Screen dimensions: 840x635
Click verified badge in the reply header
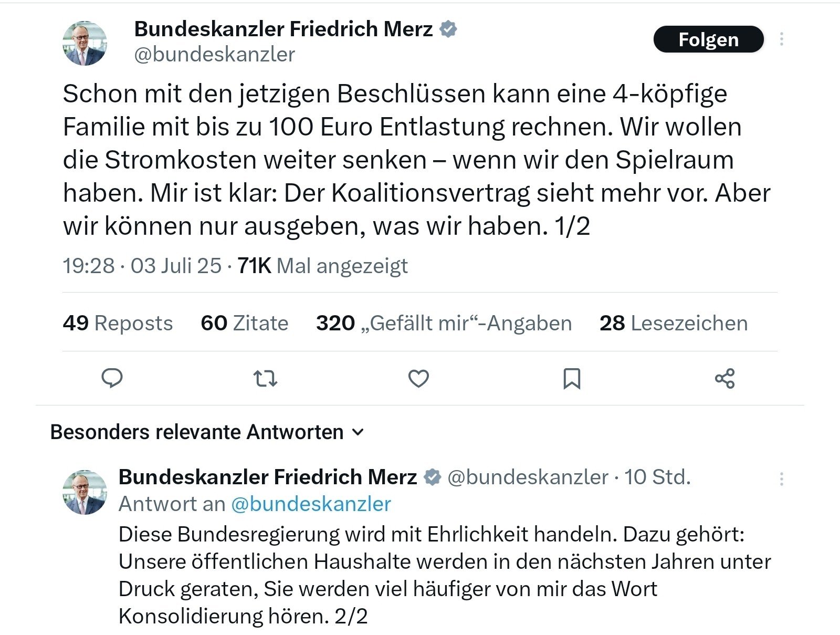pos(432,477)
